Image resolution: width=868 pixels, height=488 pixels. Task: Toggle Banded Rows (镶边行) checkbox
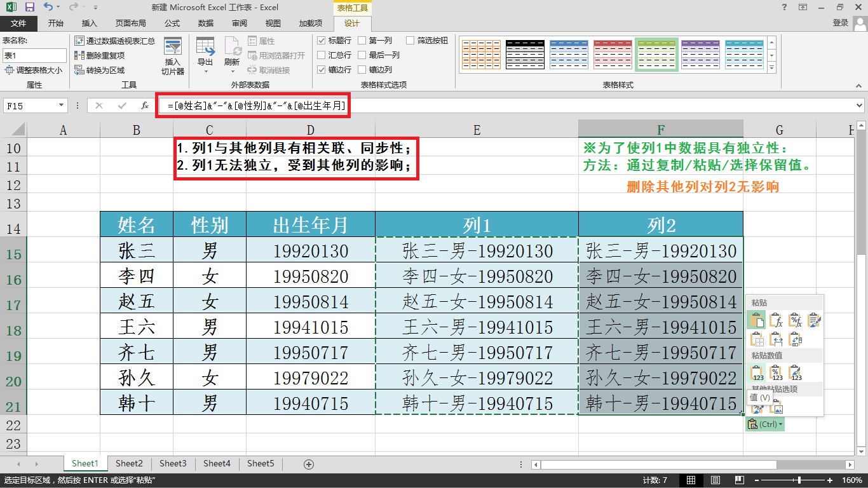tap(322, 70)
